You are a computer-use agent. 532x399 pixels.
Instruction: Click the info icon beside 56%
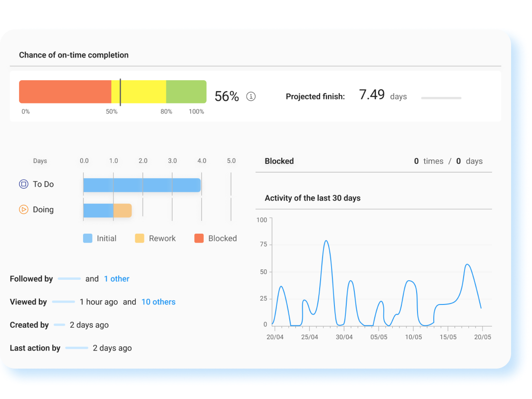point(251,96)
